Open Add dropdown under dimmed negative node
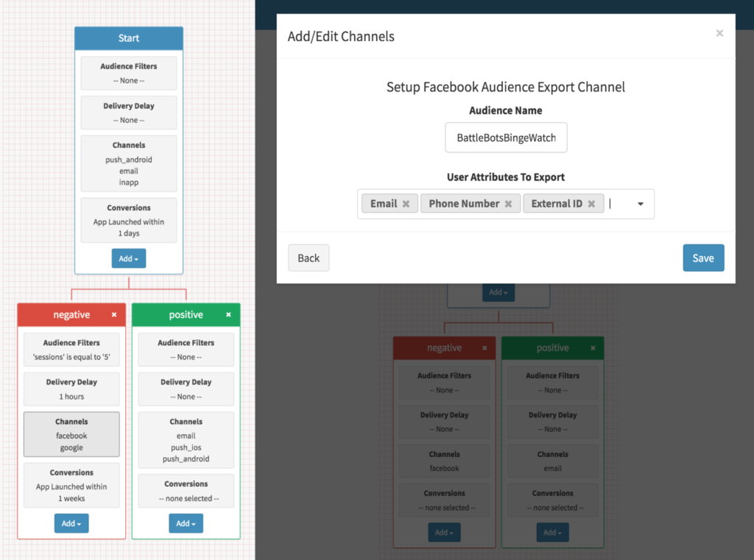This screenshot has width=754, height=560. [x=444, y=533]
